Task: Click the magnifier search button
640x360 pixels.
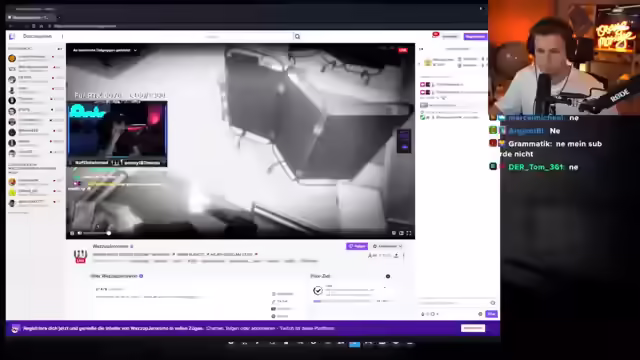Action: 298,36
